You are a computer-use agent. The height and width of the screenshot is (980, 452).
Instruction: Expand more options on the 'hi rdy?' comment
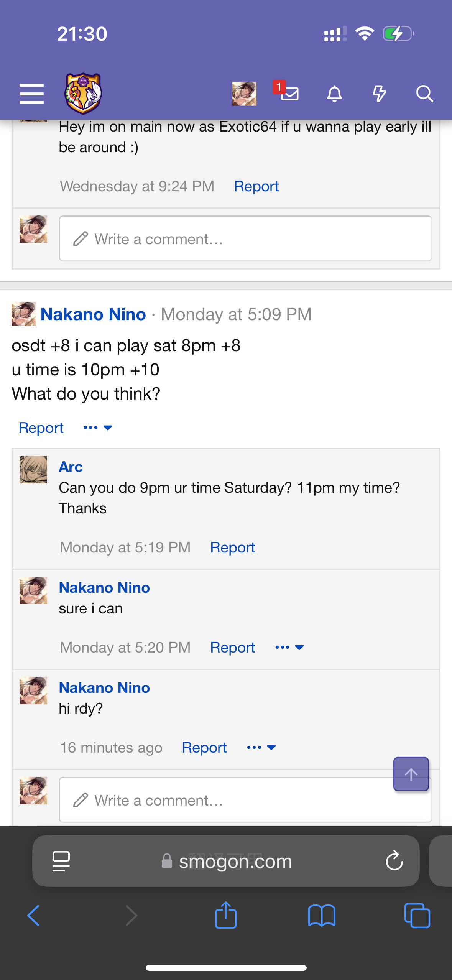tap(261, 747)
